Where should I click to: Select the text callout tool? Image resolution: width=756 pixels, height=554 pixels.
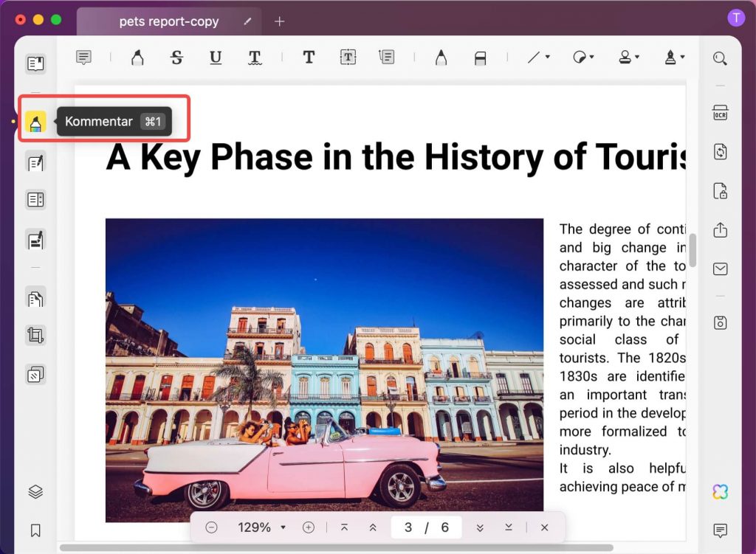click(x=387, y=58)
